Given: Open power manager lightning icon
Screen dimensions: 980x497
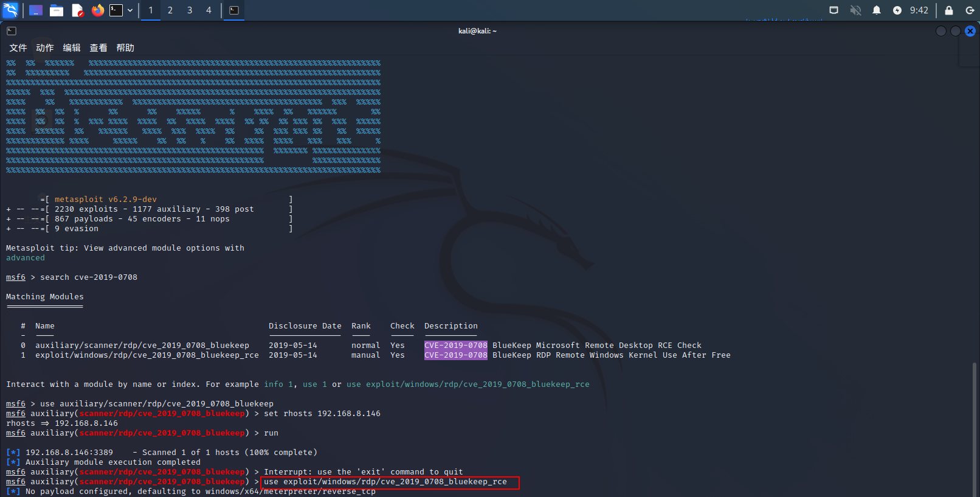Looking at the screenshot, I should coord(897,10).
